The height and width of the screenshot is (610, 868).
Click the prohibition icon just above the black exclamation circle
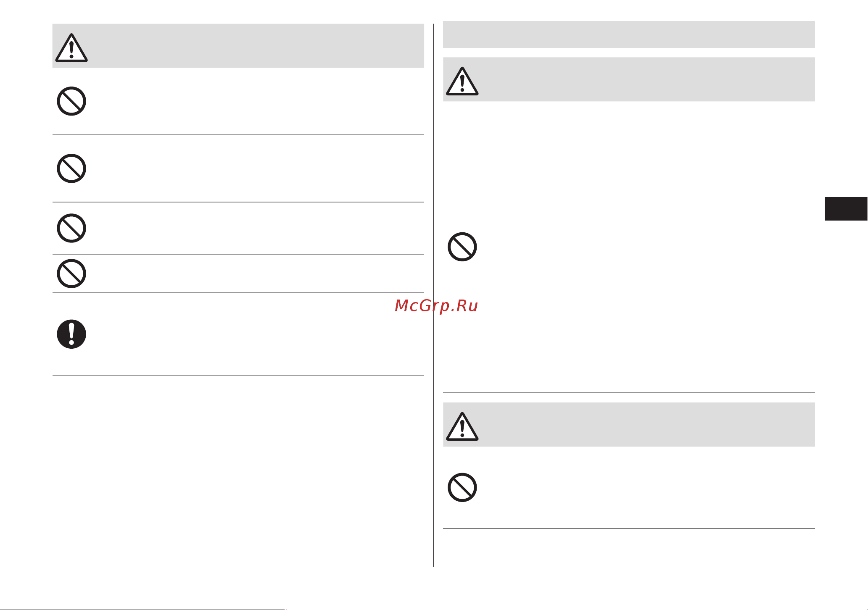point(71,273)
